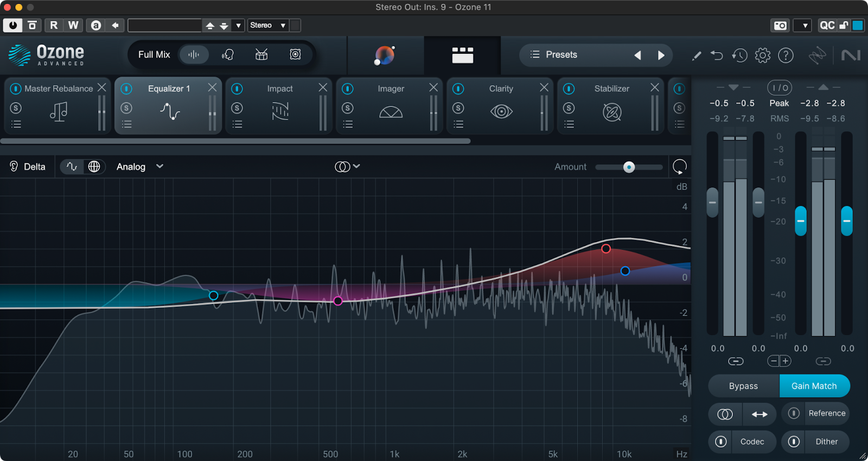
Task: Open the Master Assistant icon
Action: pyautogui.click(x=385, y=55)
